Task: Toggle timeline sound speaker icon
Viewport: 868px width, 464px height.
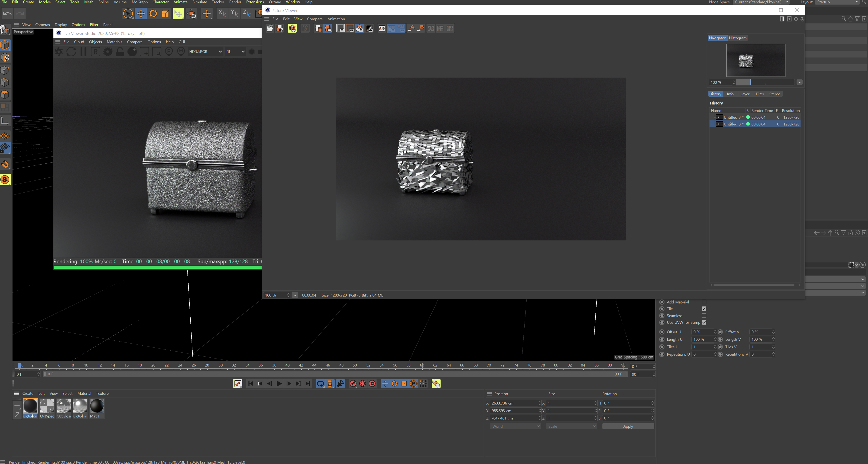Action: coord(340,384)
